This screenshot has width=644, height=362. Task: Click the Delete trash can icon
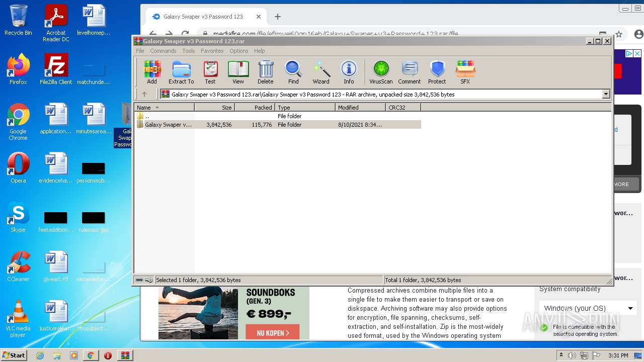[x=266, y=72]
